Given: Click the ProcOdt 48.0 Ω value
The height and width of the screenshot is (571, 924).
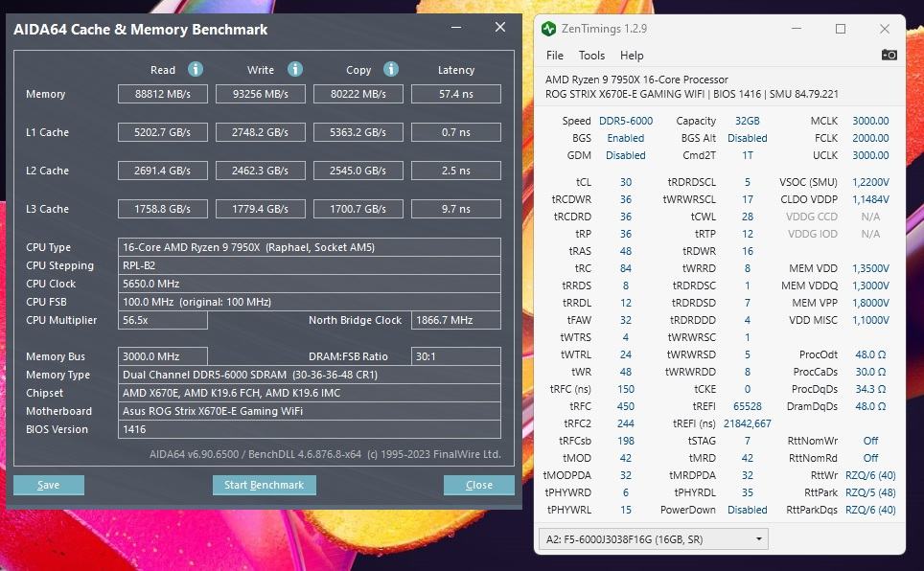Looking at the screenshot, I should click(x=870, y=354).
